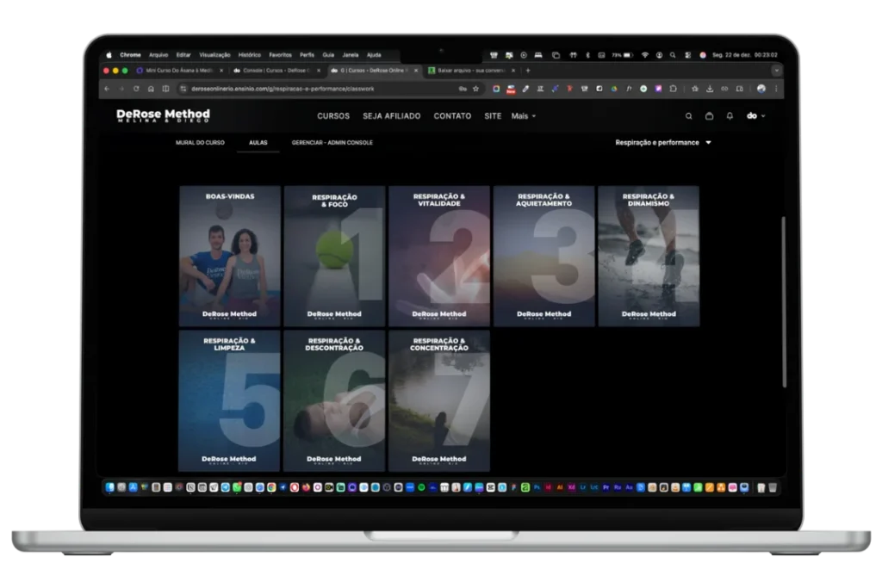Screen dimensions: 882x588
Task: Open Spotlight search in the menu bar
Action: [x=672, y=55]
